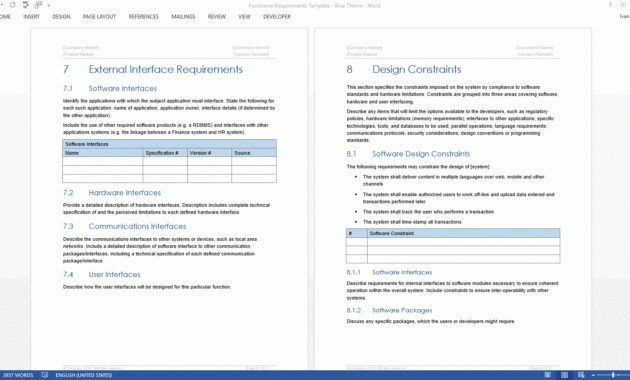Open Customize Quick Access Toolbar dropdown arrow
The height and width of the screenshot is (380, 630).
(49, 6)
